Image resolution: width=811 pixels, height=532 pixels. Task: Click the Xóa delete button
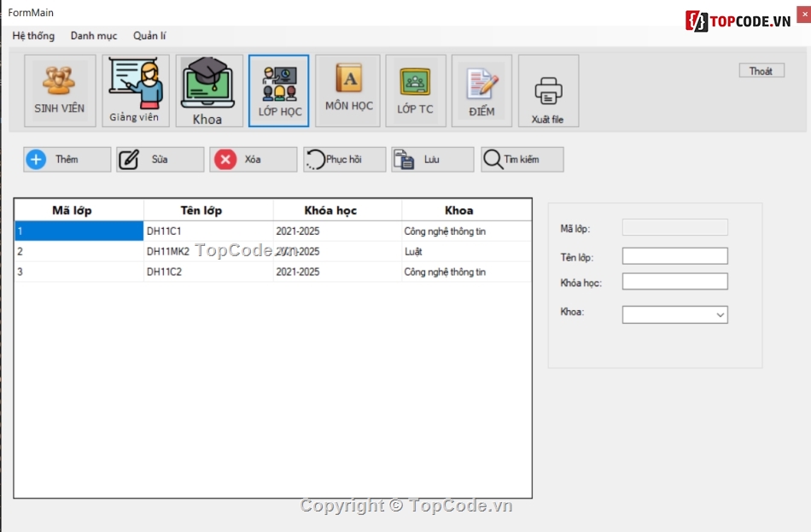coord(254,160)
